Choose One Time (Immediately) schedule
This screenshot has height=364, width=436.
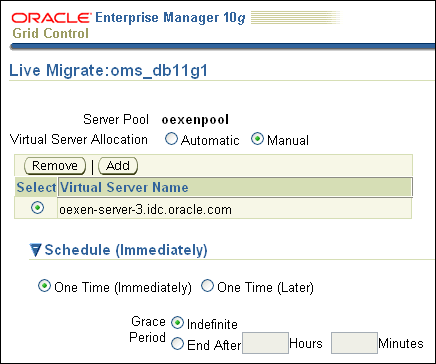click(x=44, y=286)
